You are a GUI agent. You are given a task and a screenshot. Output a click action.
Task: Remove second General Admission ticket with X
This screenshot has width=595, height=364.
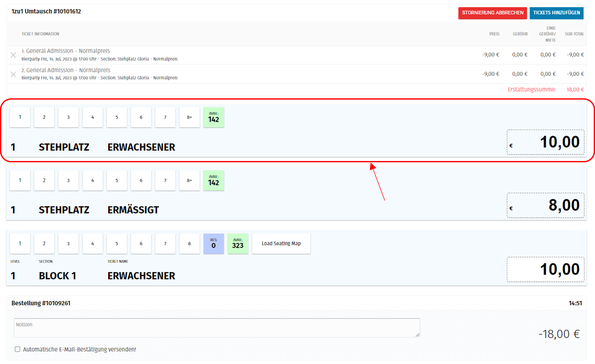tap(13, 74)
